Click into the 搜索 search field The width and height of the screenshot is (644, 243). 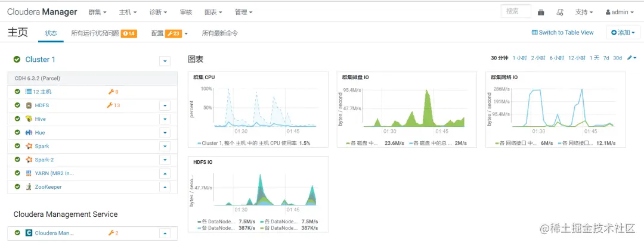point(516,11)
